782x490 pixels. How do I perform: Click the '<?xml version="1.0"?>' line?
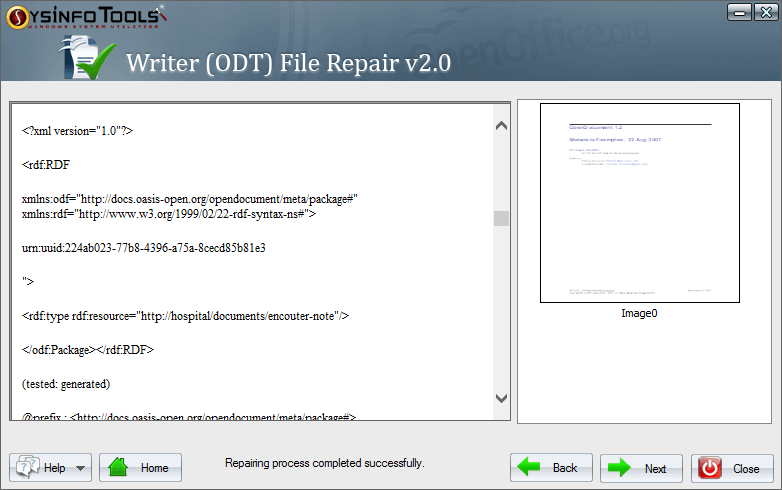[x=77, y=131]
